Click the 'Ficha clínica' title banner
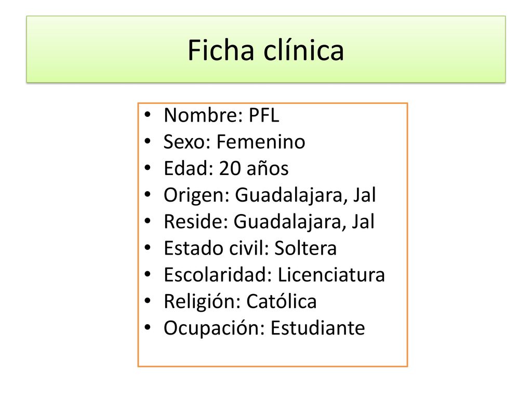 265,49
